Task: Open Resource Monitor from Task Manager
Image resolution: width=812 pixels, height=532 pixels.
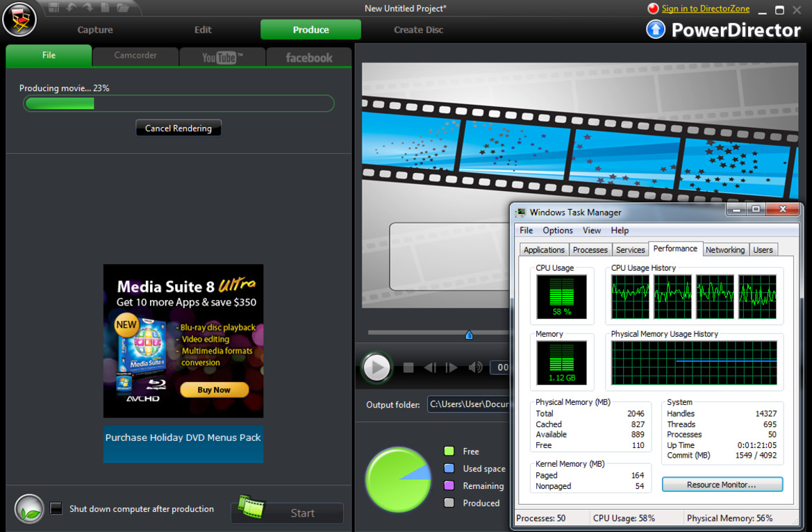Action: (722, 485)
